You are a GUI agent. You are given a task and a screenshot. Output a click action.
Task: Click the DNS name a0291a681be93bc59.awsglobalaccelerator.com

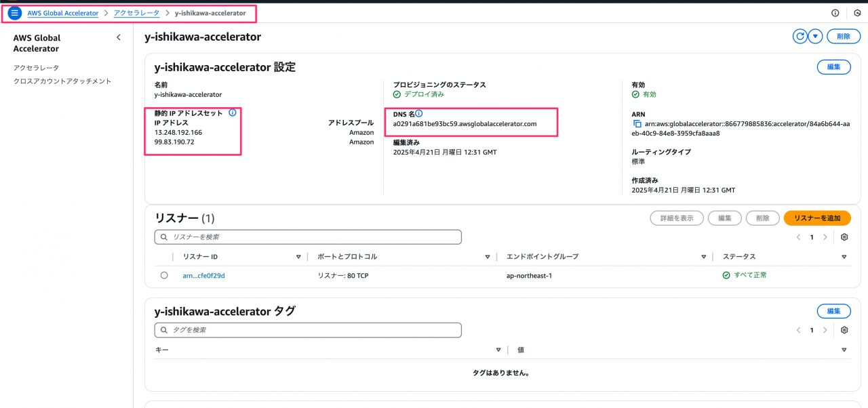pos(465,124)
